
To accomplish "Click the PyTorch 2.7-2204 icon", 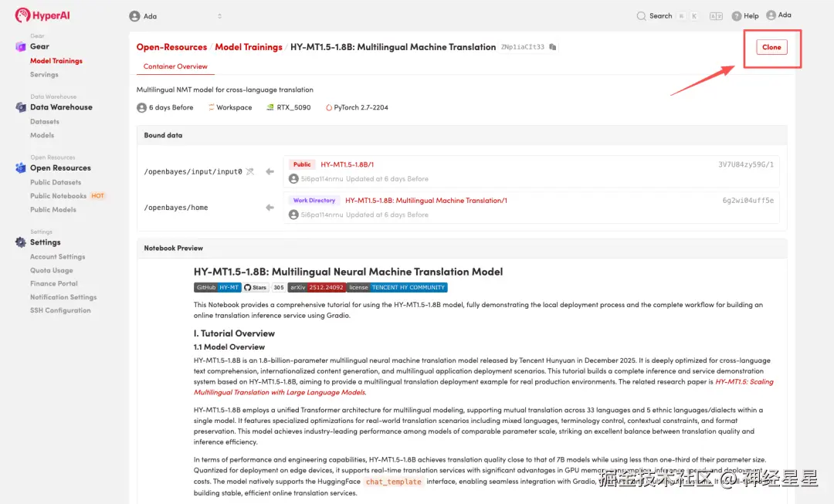I will tap(329, 107).
